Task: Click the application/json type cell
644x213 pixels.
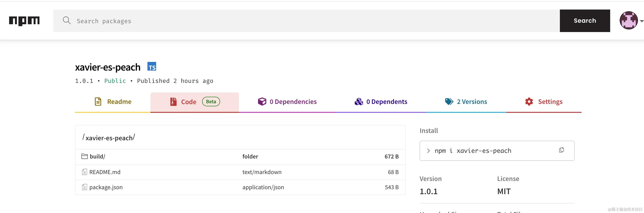Action: (263, 187)
